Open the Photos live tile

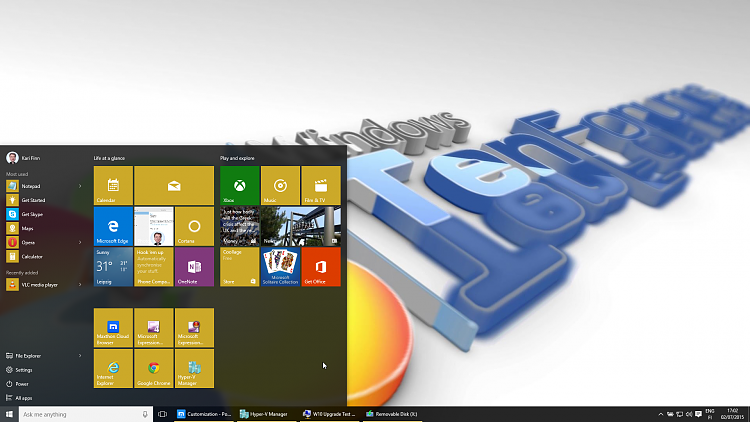(154, 226)
